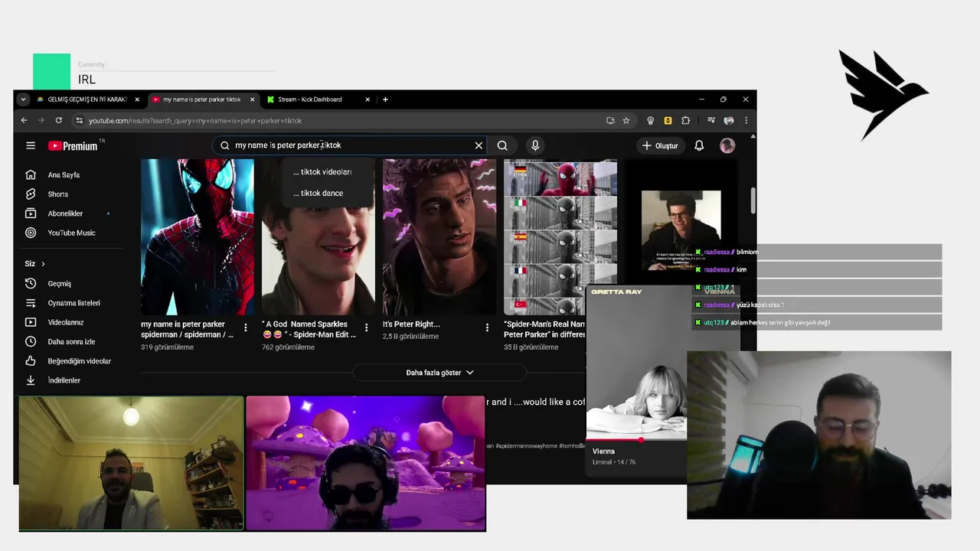Run search with the magnifier button
980x551 pixels.
(x=502, y=145)
